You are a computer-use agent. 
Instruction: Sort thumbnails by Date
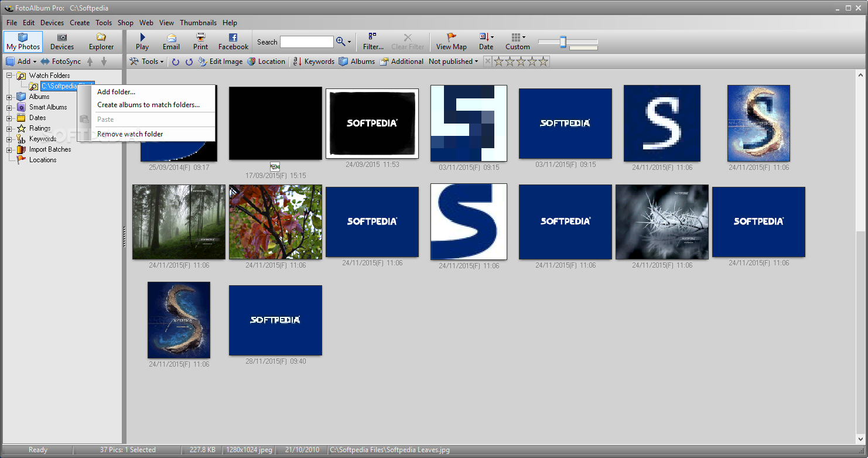[x=486, y=42]
